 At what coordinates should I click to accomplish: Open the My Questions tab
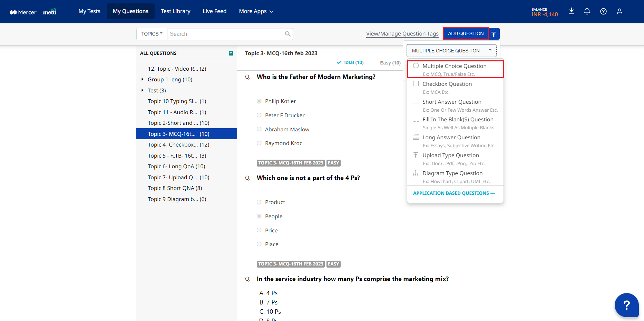(x=130, y=11)
